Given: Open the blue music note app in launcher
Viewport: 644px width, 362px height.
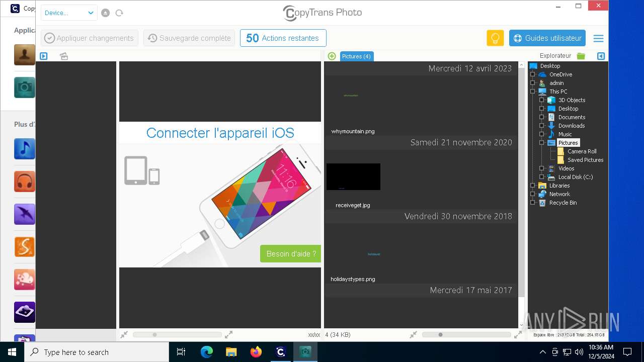Looking at the screenshot, I should pos(25,149).
